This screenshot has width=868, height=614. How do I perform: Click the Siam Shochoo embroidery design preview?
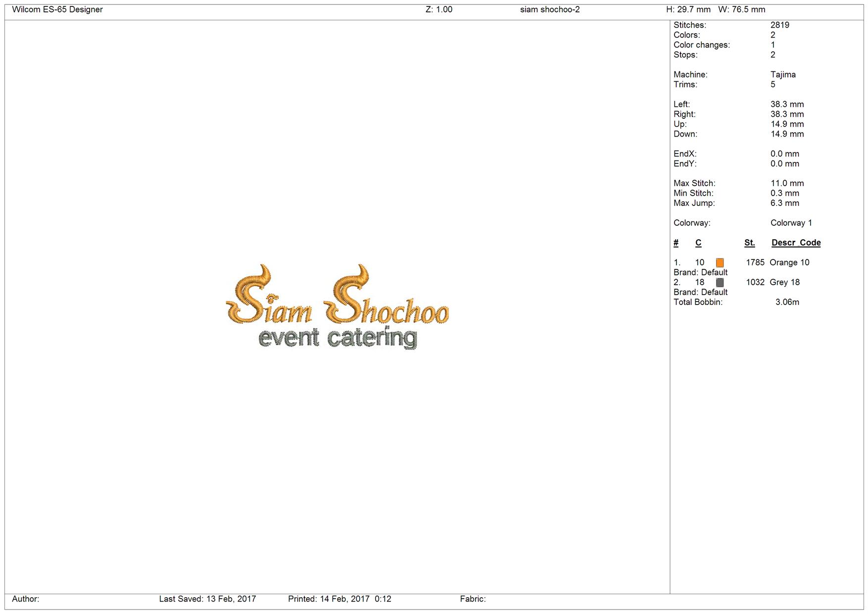(x=338, y=307)
